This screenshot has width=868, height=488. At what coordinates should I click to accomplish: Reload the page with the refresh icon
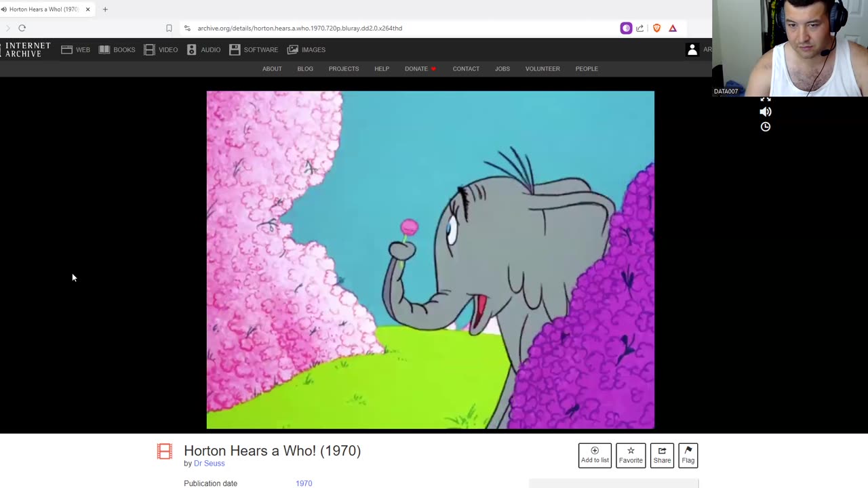pos(22,28)
